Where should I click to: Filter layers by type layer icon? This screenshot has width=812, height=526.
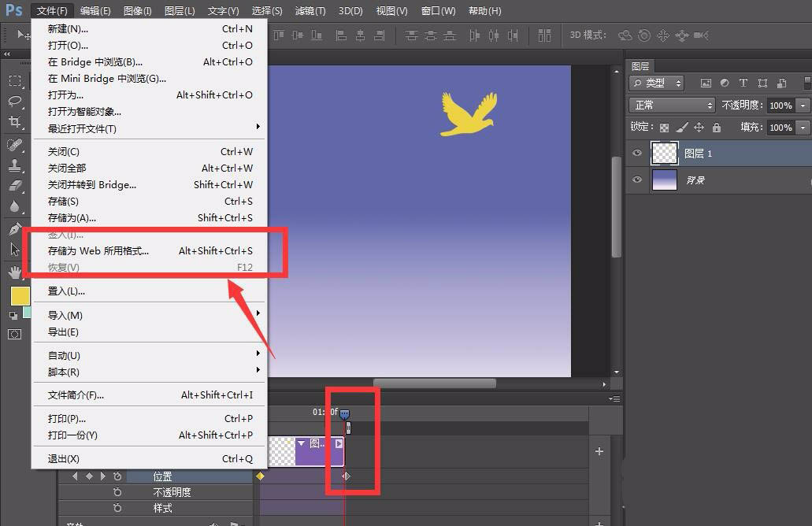pos(743,83)
